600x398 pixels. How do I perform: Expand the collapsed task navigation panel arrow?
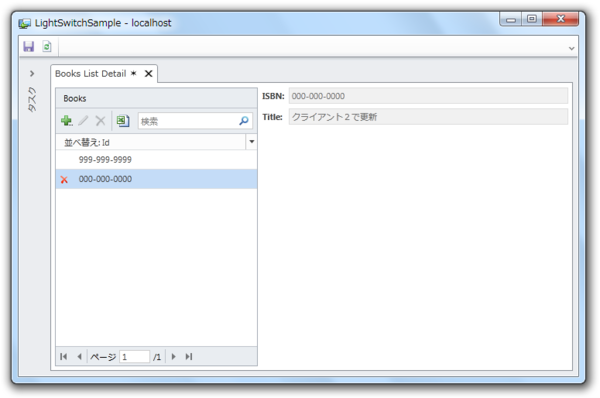[x=32, y=73]
